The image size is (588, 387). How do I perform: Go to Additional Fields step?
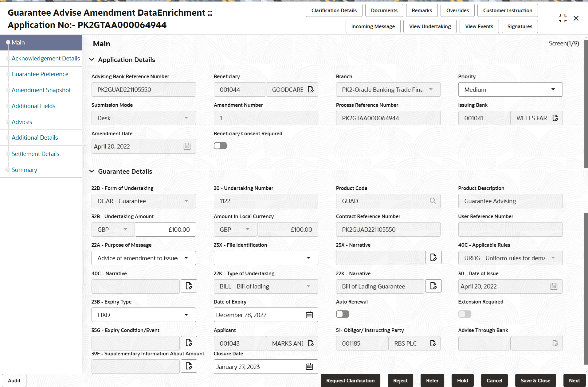click(x=33, y=106)
